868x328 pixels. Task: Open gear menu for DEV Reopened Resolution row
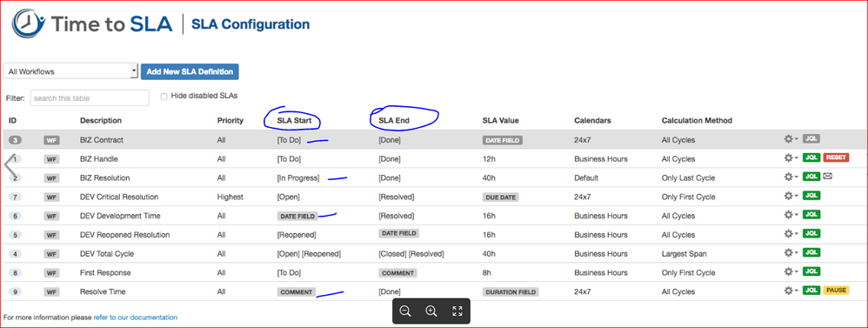pos(791,234)
